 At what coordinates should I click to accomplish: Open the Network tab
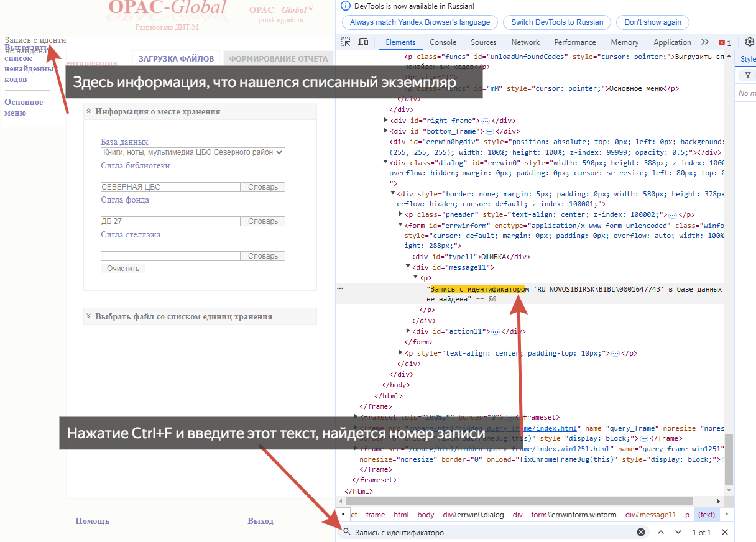pos(525,42)
